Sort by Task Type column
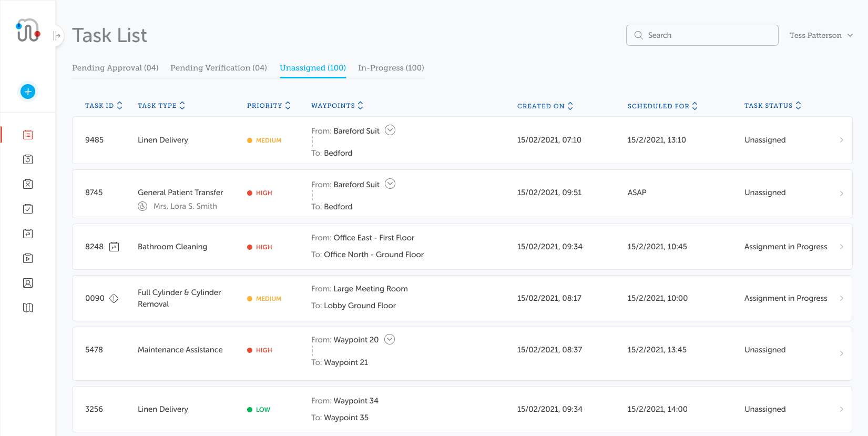This screenshot has width=868, height=436. (161, 106)
